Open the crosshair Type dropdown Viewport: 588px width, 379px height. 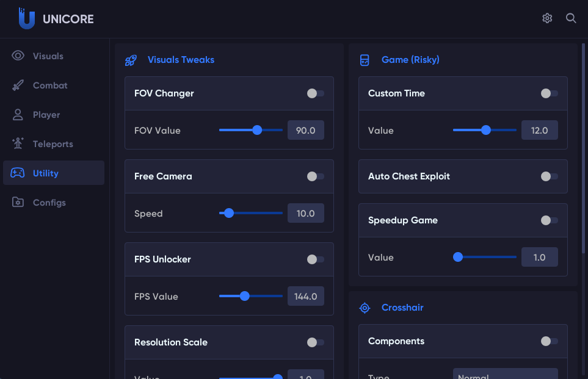[505, 375]
